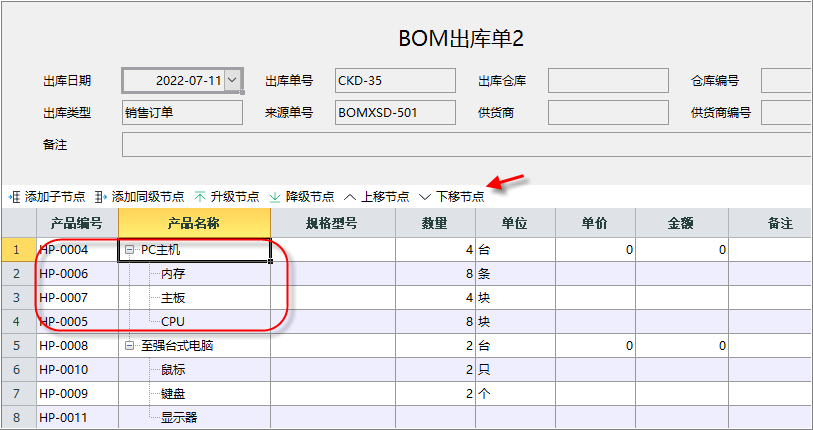Click quantity 4 in the PC主机 row
The width and height of the screenshot is (813, 430).
(436, 250)
